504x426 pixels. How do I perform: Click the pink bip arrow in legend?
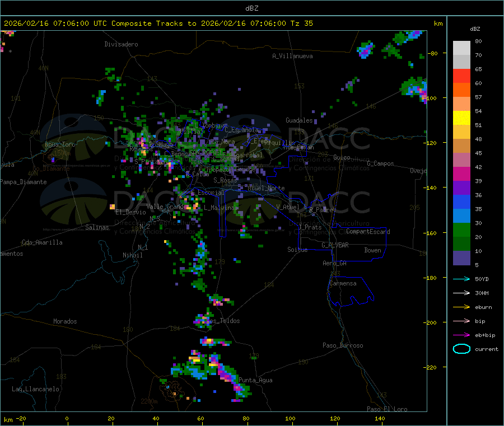click(461, 321)
